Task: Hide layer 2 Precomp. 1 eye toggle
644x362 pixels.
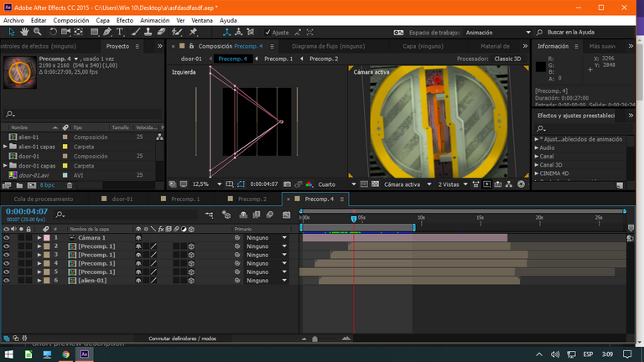Action: (x=6, y=246)
